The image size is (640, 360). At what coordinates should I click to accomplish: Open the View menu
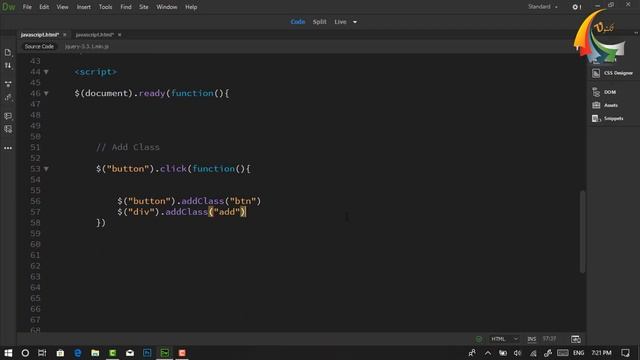(x=62, y=7)
